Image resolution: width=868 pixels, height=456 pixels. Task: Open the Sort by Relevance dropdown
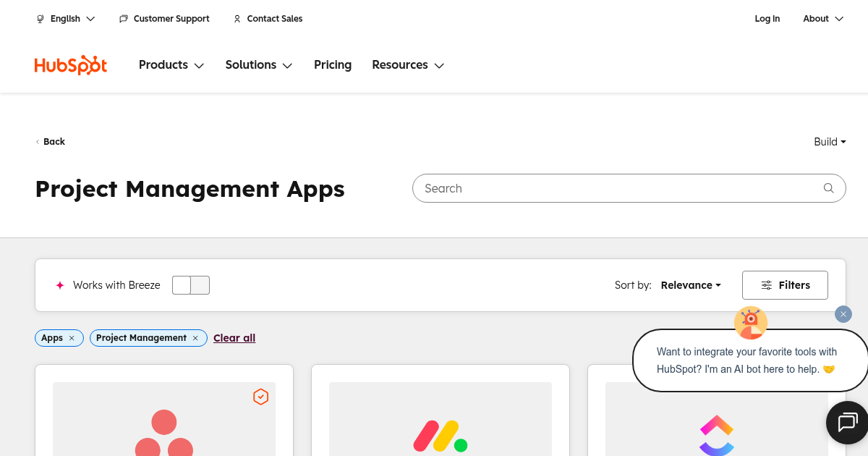(689, 284)
